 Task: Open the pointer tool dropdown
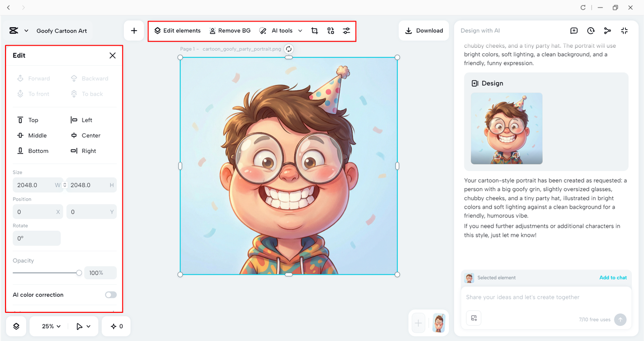pos(84,326)
